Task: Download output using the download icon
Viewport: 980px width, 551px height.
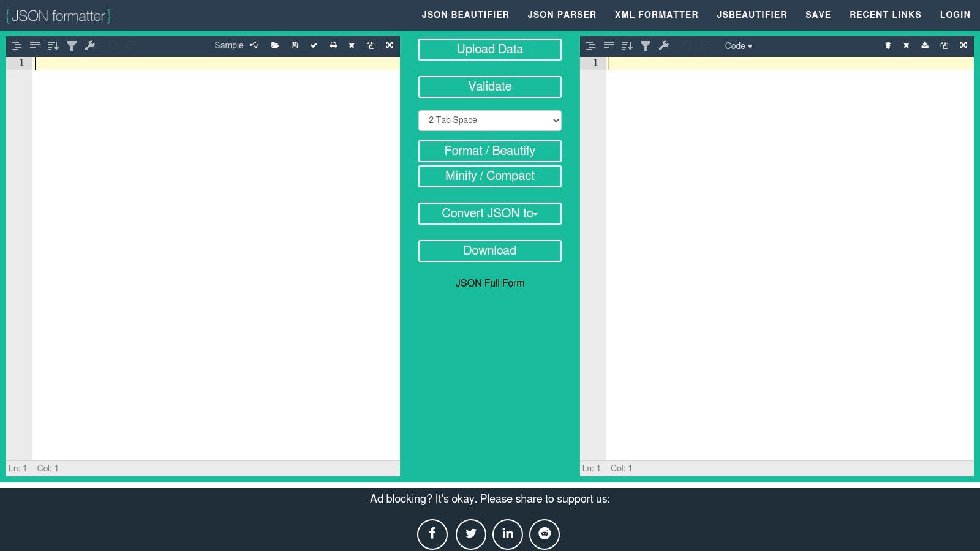Action: pyautogui.click(x=924, y=45)
